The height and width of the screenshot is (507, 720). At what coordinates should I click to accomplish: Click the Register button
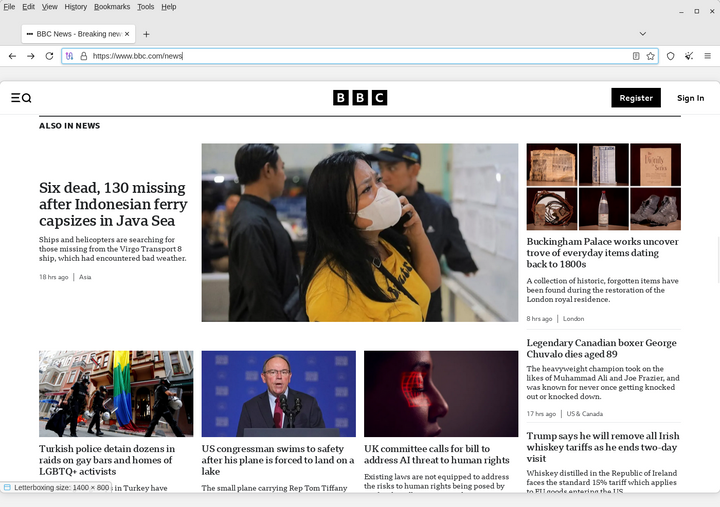[636, 98]
